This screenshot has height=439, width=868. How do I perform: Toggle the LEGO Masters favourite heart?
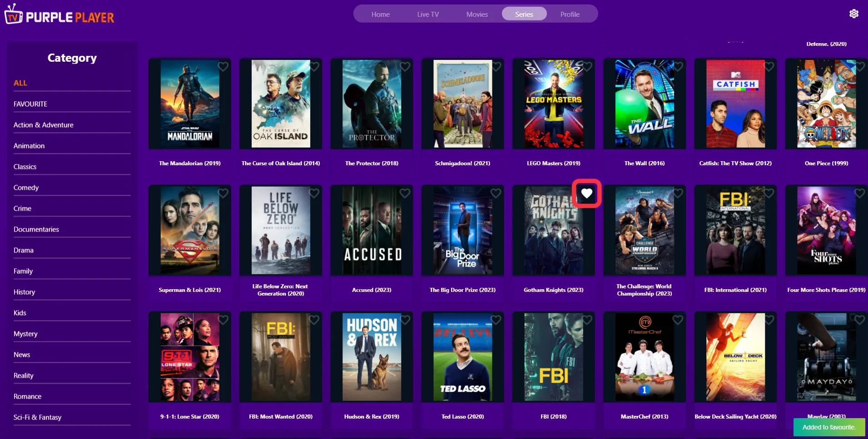point(587,67)
